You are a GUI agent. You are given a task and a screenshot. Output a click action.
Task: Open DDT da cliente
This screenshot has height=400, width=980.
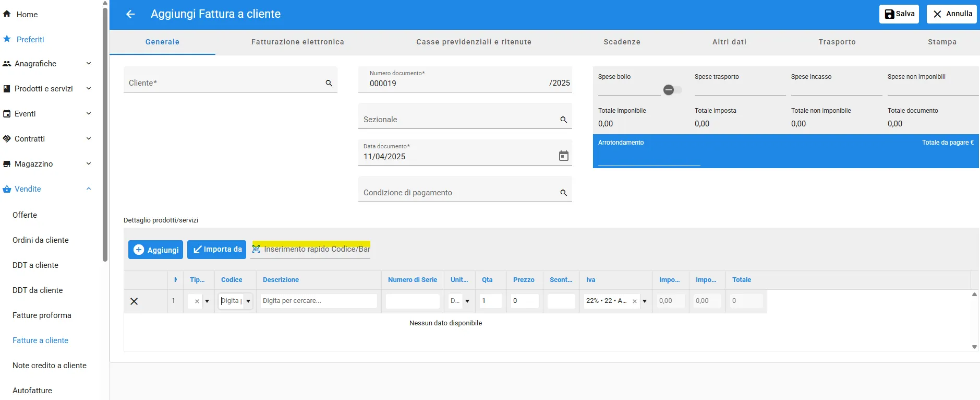38,290
